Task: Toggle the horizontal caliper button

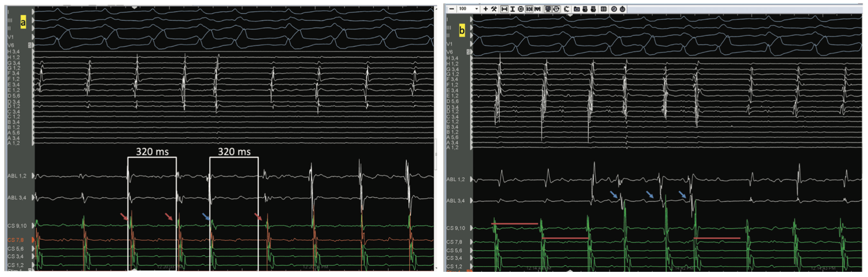Action: pos(504,9)
